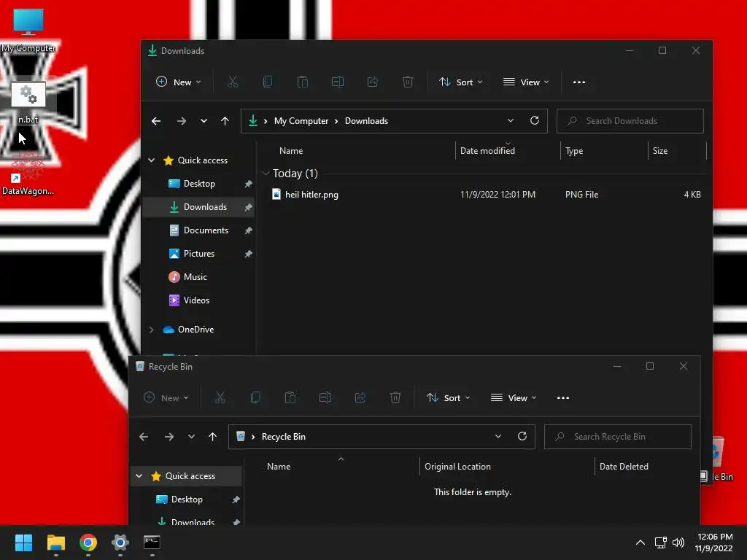Collapse Quick access in Recycle Bin sidebar
This screenshot has height=560, width=747.
pos(139,476)
